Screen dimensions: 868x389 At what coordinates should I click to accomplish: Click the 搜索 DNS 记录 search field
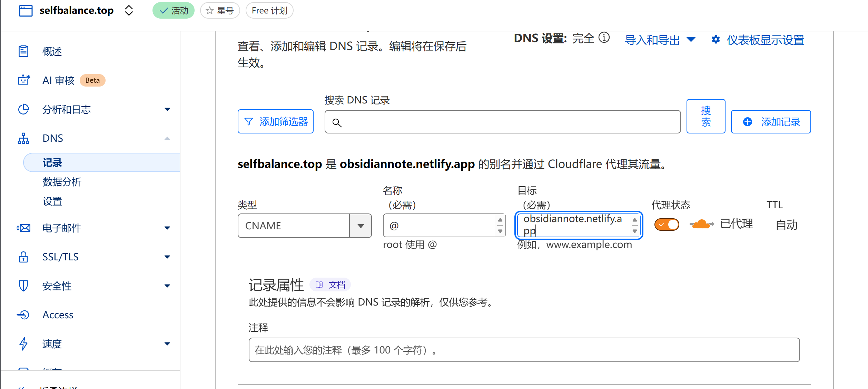pyautogui.click(x=502, y=122)
